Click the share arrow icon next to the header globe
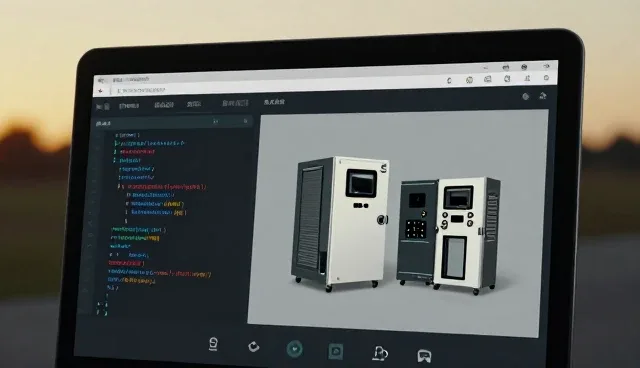The height and width of the screenshot is (368, 640). (542, 96)
